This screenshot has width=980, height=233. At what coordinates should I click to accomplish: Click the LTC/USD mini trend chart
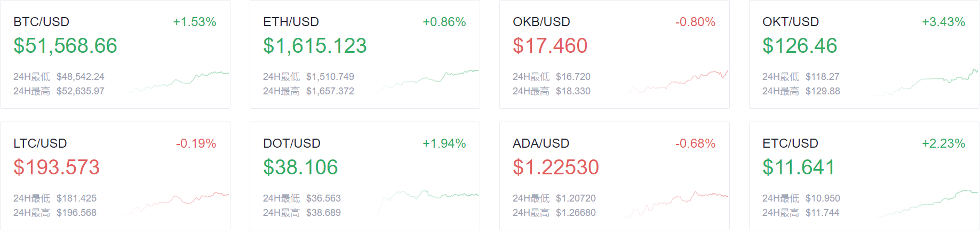(x=176, y=204)
